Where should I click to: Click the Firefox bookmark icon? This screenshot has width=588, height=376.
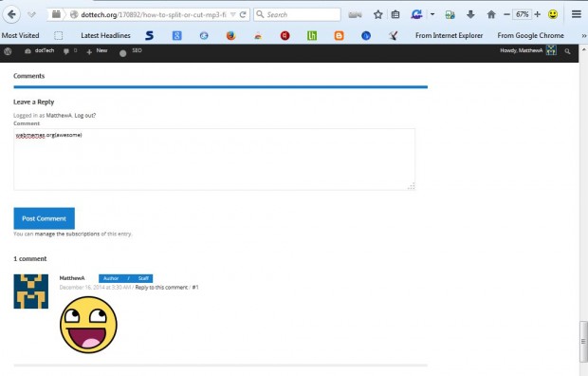[231, 36]
